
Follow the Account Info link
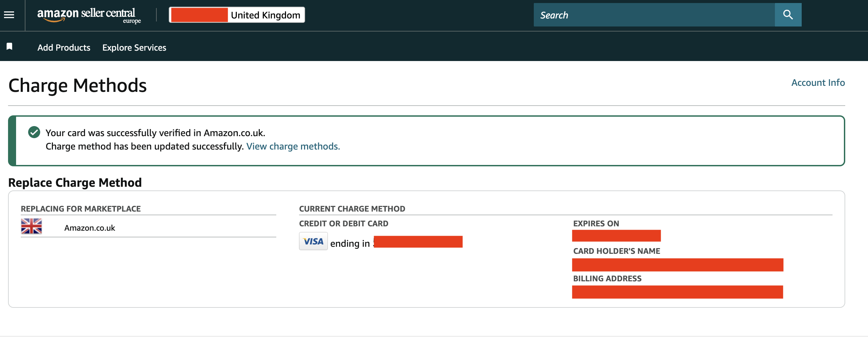point(818,82)
